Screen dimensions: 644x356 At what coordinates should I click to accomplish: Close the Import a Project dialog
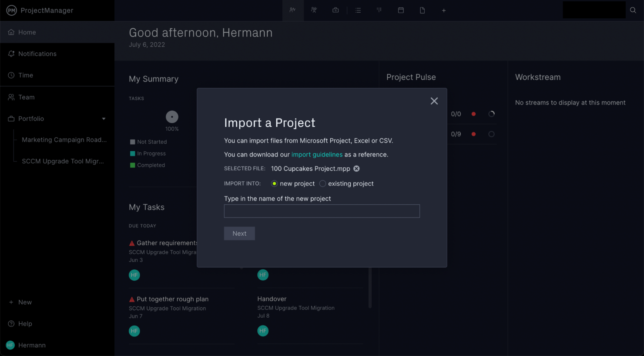(x=434, y=101)
